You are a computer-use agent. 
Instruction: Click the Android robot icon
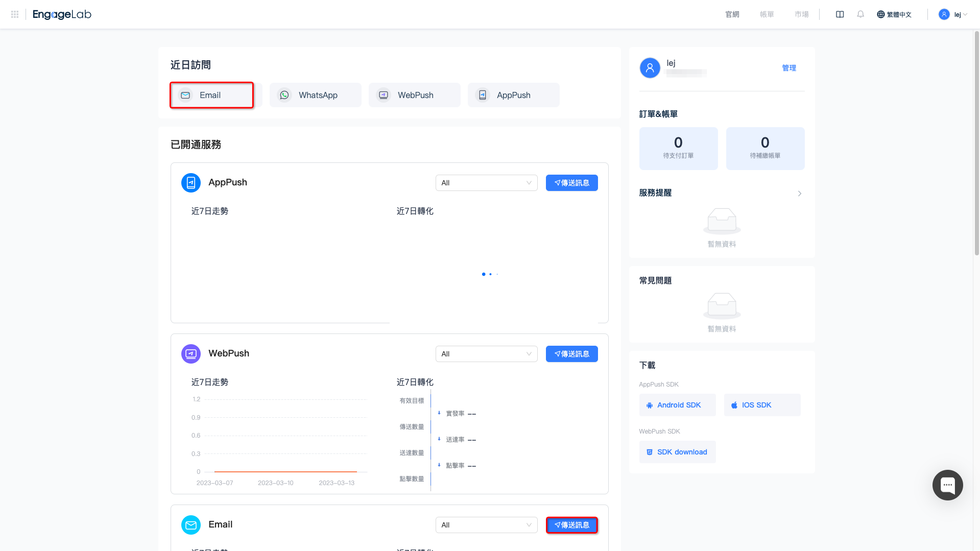pyautogui.click(x=650, y=405)
